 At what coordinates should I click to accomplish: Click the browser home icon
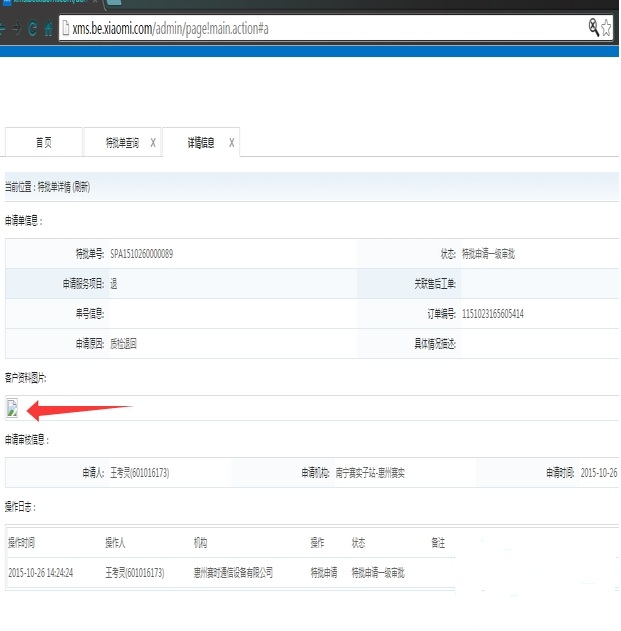pyautogui.click(x=47, y=29)
